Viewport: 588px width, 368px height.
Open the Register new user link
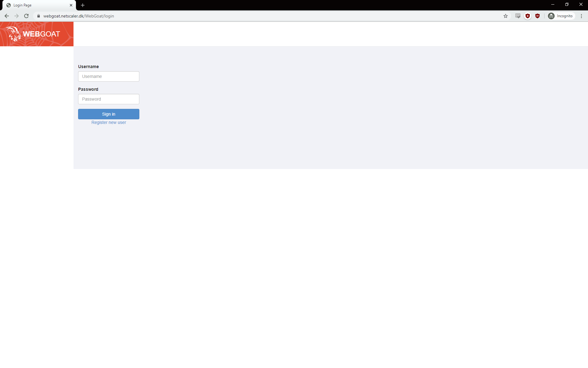[109, 122]
